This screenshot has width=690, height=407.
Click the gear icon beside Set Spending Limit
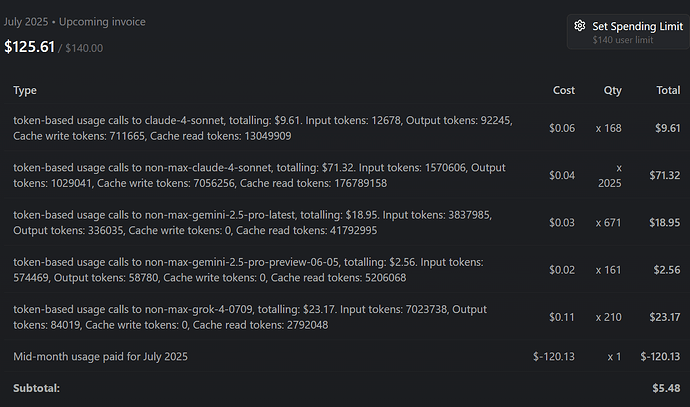tap(580, 26)
